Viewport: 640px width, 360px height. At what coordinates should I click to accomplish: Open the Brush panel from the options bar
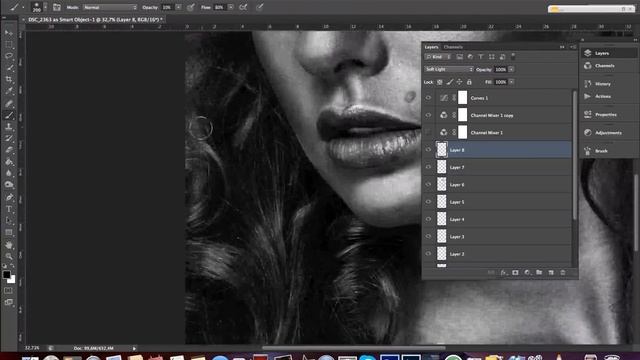click(57, 7)
